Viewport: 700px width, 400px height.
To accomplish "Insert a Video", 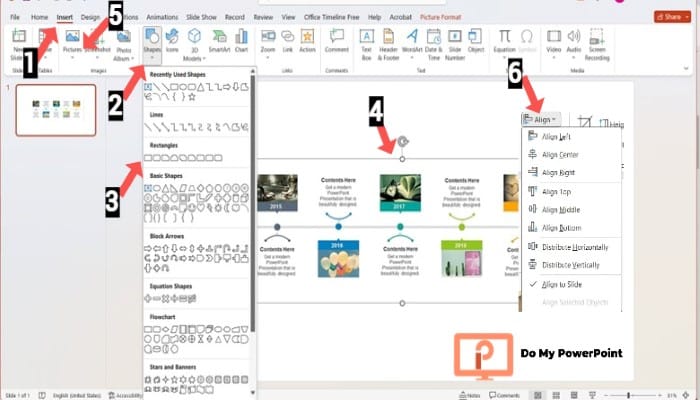I will (x=554, y=45).
